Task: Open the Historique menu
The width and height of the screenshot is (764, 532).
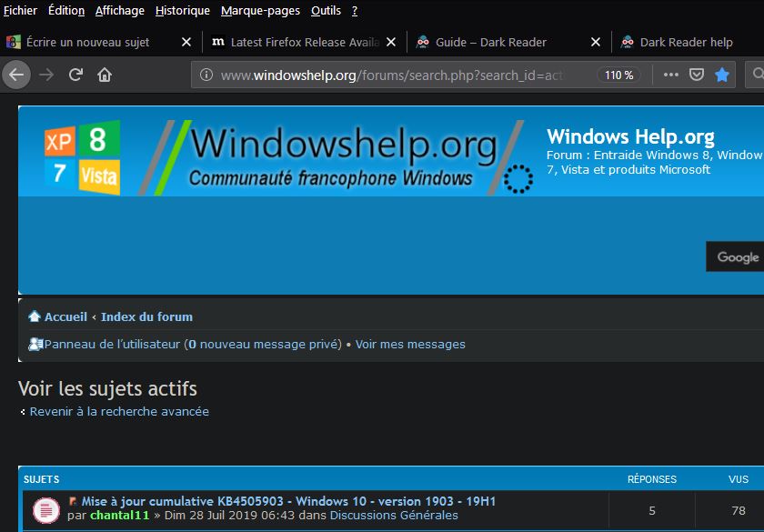Action: pos(183,10)
